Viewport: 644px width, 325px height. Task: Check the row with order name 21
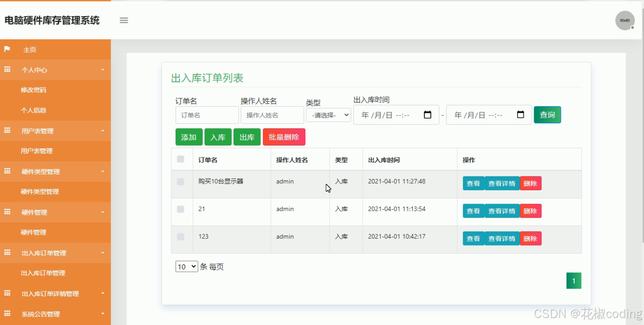point(180,209)
